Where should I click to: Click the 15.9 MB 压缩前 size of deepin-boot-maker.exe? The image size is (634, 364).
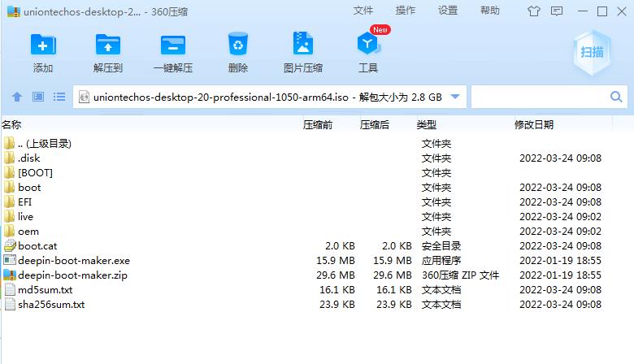tap(336, 261)
